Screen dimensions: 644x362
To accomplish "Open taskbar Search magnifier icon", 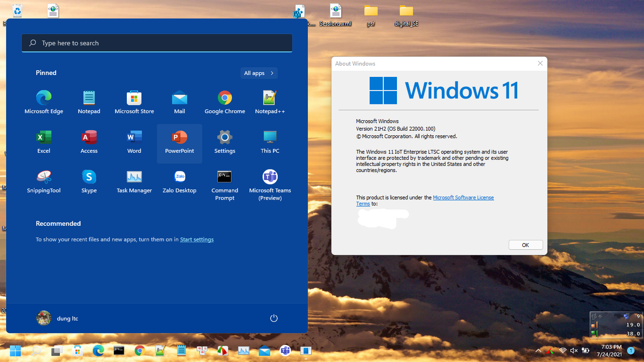I will [x=36, y=350].
